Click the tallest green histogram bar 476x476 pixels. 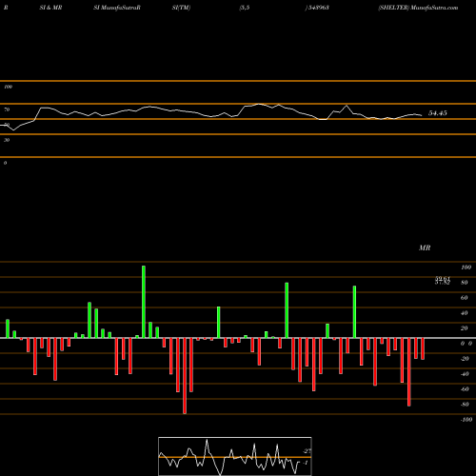click(x=144, y=302)
